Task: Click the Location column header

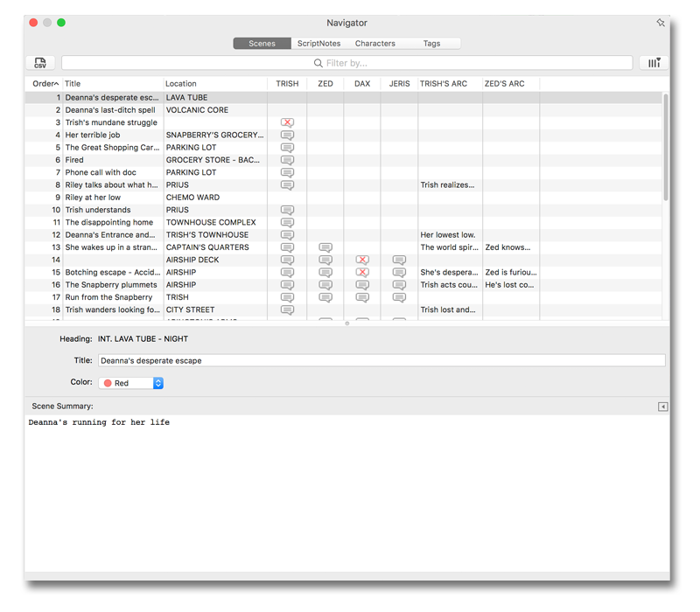Action: tap(181, 84)
